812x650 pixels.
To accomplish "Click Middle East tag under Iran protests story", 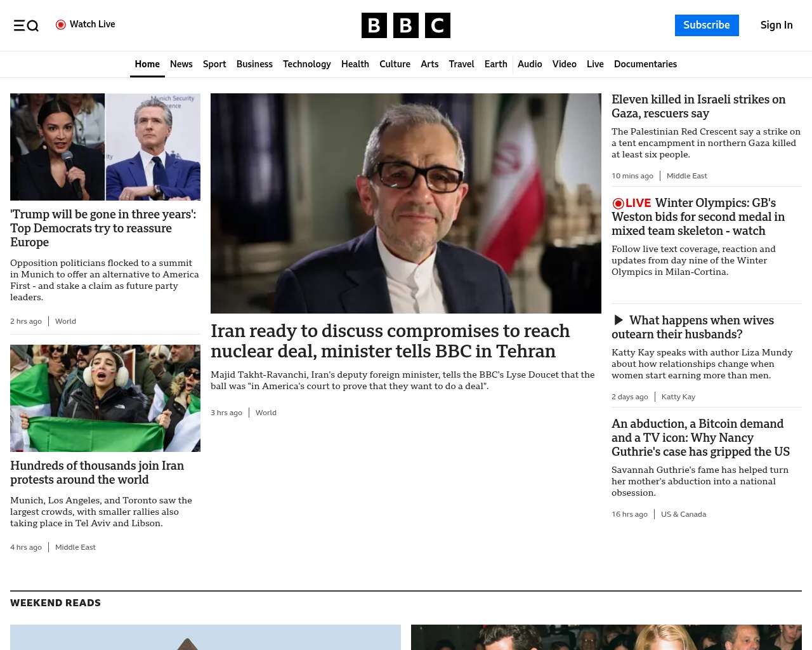I will [75, 547].
